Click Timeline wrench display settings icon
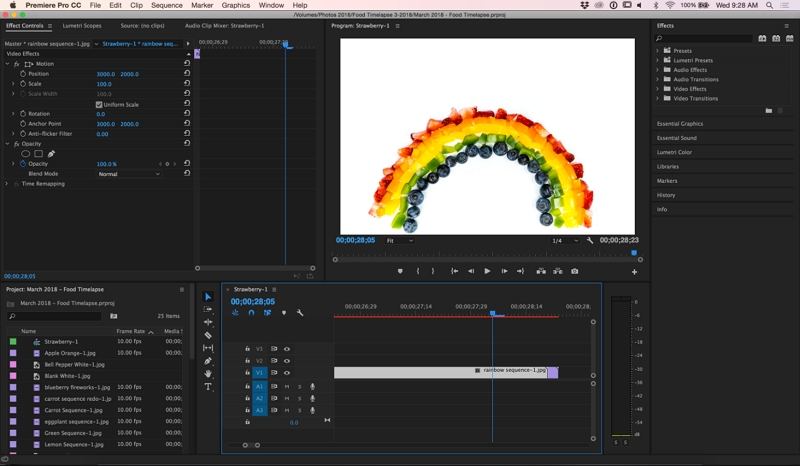This screenshot has width=800, height=466. point(300,312)
